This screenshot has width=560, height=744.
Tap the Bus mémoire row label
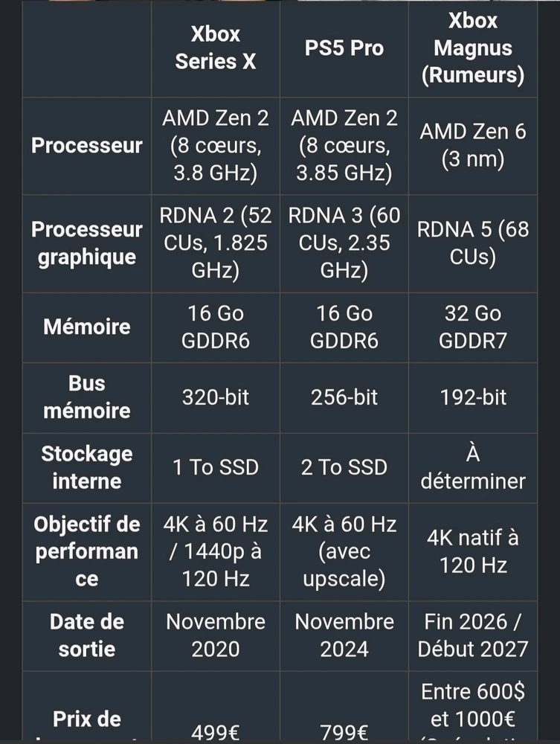click(86, 397)
